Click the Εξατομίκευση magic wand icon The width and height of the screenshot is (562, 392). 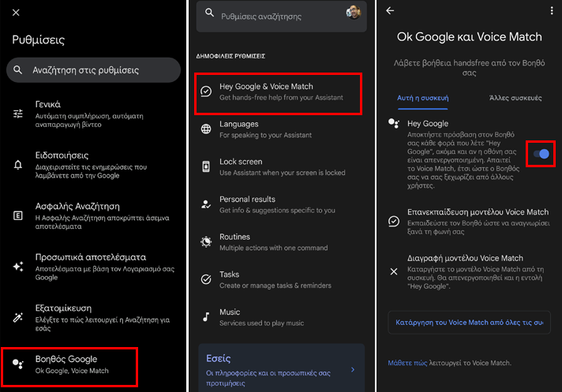[x=18, y=317]
